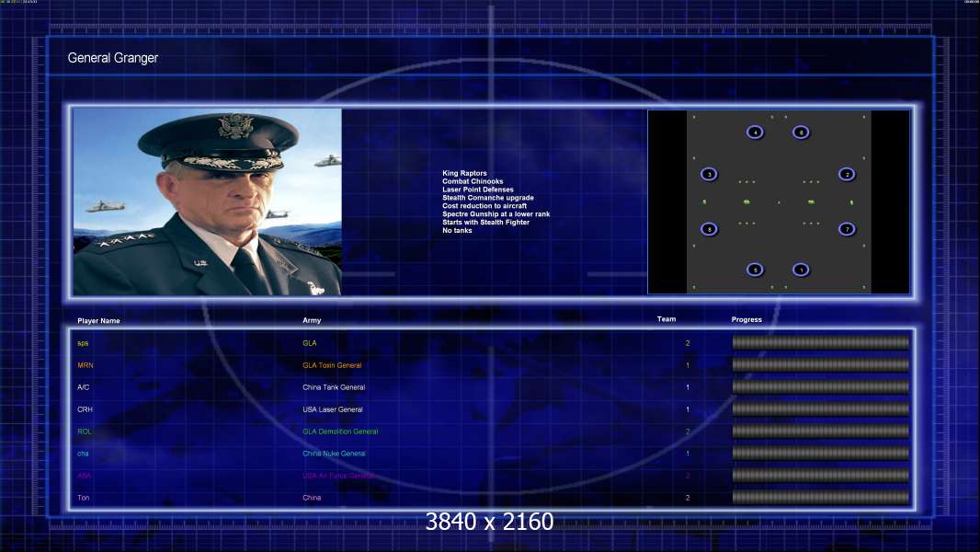Pick start position 7 on the map preview
This screenshot has width=980, height=552.
847,229
